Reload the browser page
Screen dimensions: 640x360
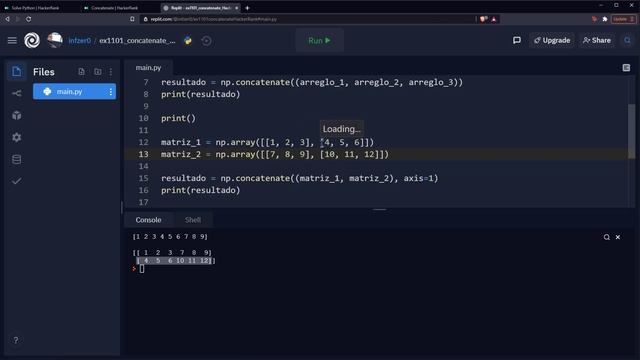29,19
